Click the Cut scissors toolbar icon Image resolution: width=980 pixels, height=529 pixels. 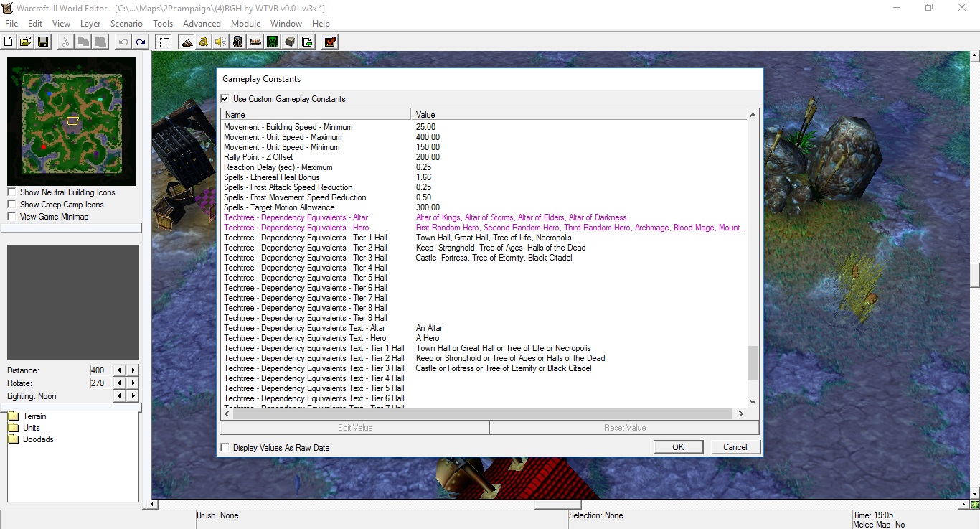pos(66,42)
